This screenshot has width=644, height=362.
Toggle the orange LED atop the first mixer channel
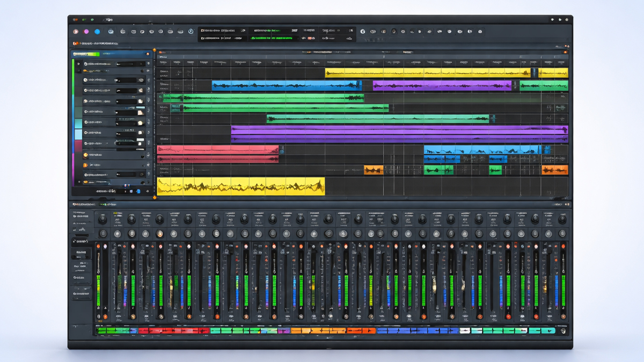tap(98, 246)
